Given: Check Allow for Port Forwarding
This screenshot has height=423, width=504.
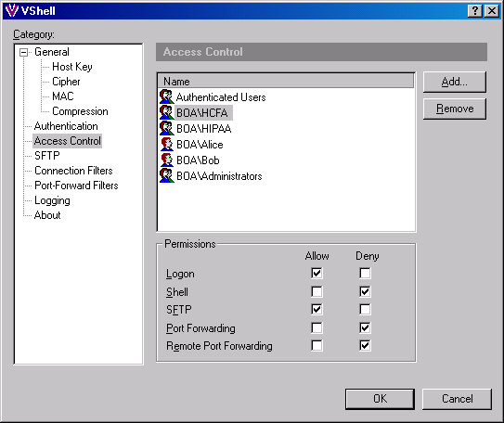Looking at the screenshot, I should 317,328.
